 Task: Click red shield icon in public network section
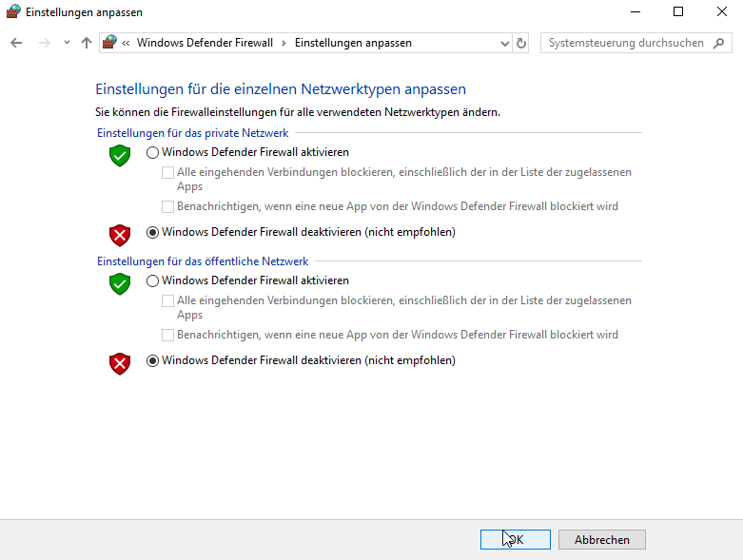(x=120, y=363)
